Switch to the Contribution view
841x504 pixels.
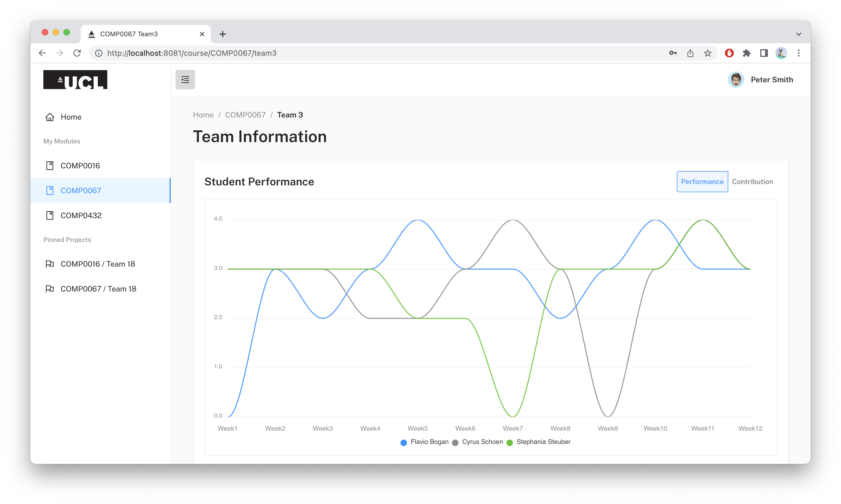(x=752, y=181)
